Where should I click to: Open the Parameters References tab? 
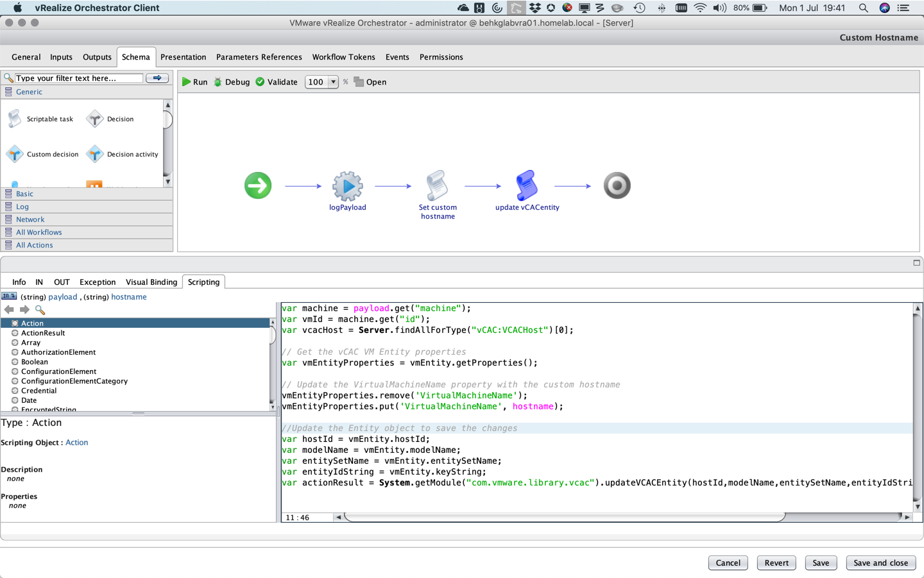[x=259, y=57]
